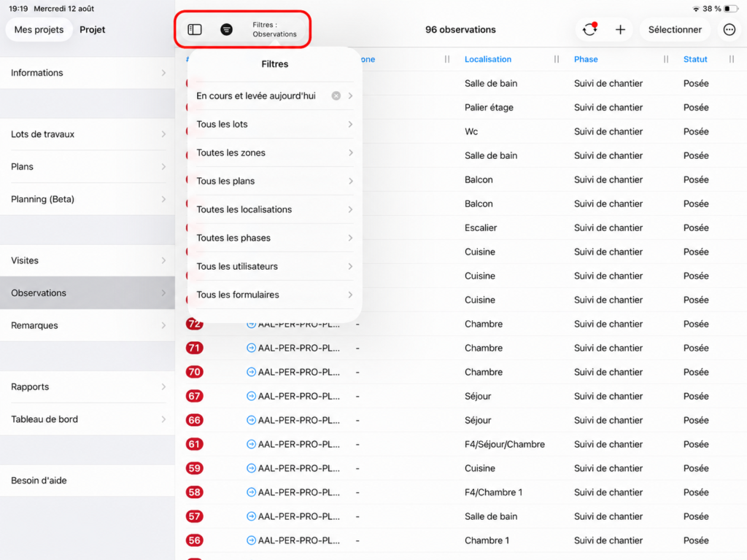Open Tableau de bord in sidebar
The image size is (747, 560).
[x=88, y=419]
